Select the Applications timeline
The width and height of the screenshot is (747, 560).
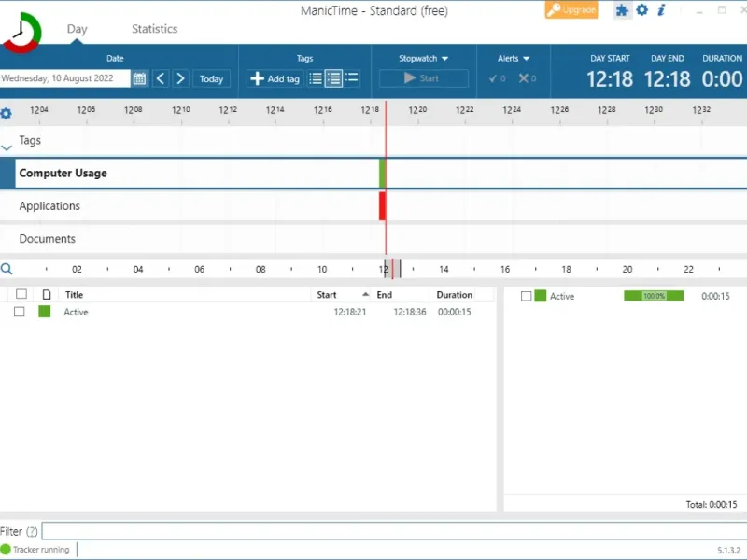pos(373,206)
